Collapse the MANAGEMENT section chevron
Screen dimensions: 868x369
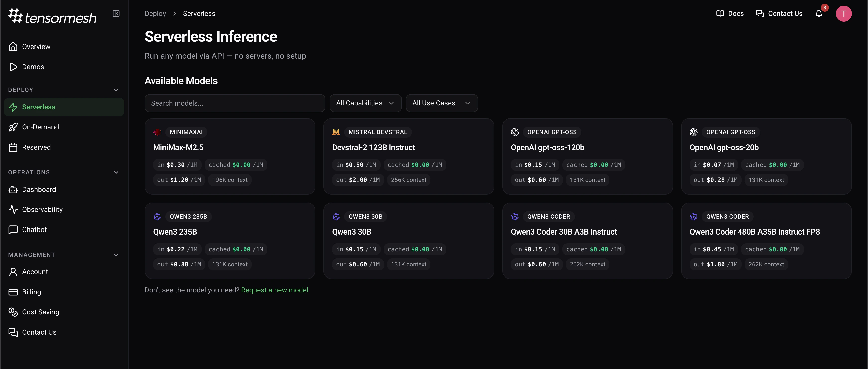point(116,255)
